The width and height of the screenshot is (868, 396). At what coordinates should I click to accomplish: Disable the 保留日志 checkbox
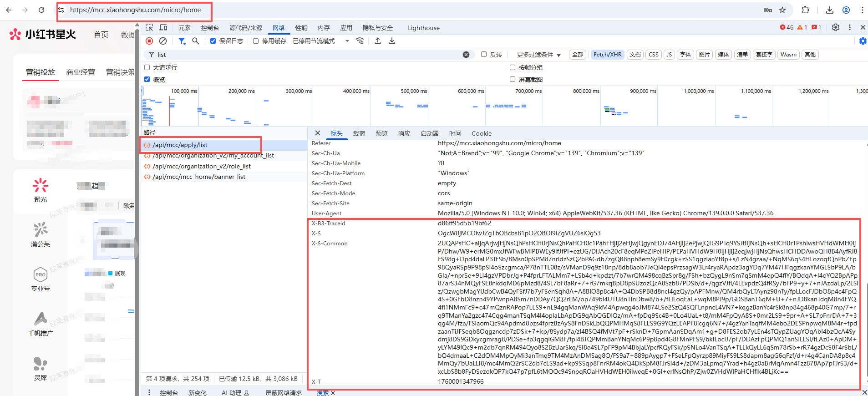[213, 41]
